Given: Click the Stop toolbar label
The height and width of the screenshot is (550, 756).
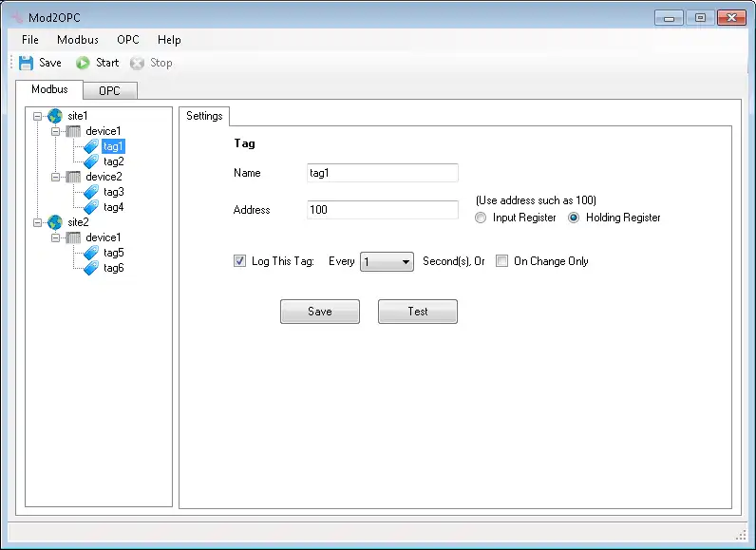Looking at the screenshot, I should [161, 63].
